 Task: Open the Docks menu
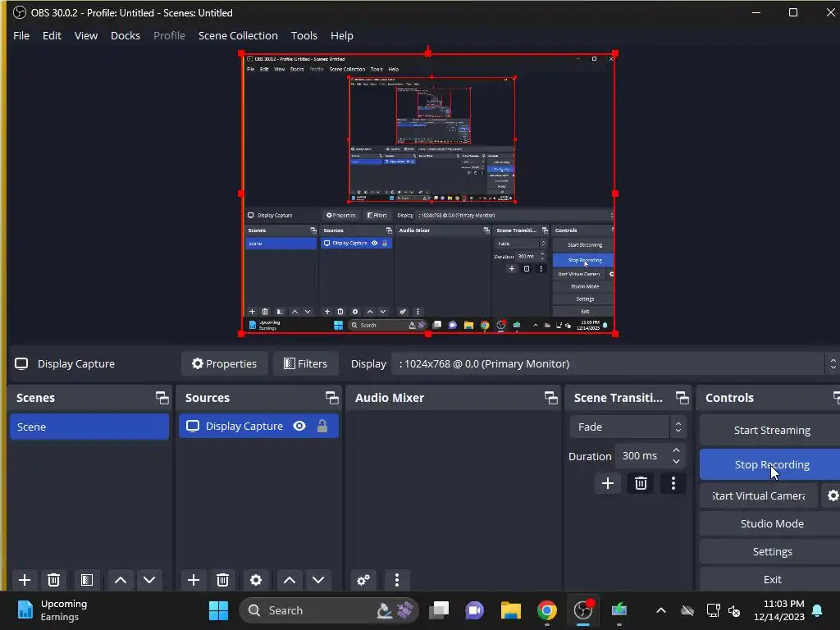tap(126, 35)
